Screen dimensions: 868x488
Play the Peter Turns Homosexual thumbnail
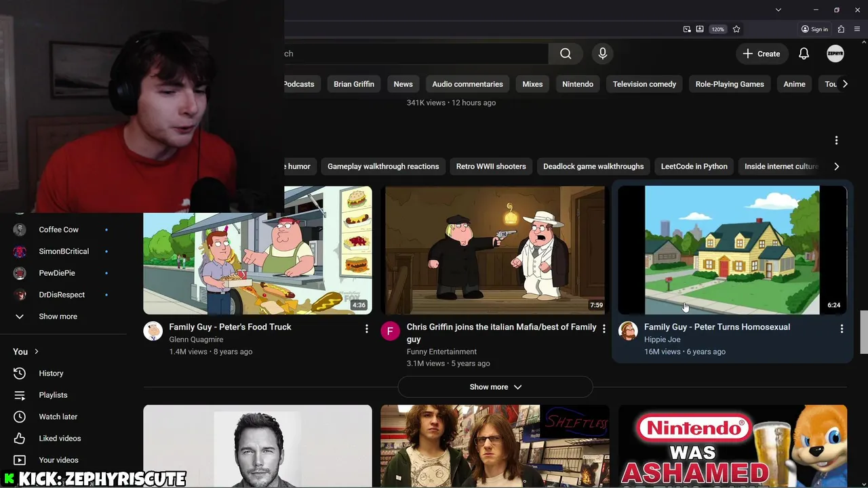(732, 250)
